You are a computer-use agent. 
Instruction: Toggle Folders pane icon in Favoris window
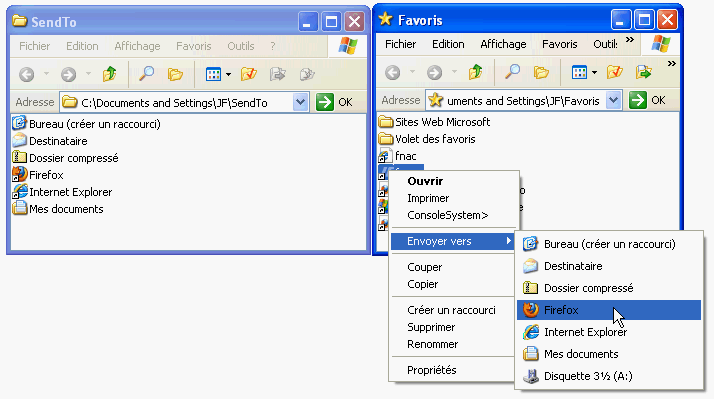pyautogui.click(x=541, y=72)
